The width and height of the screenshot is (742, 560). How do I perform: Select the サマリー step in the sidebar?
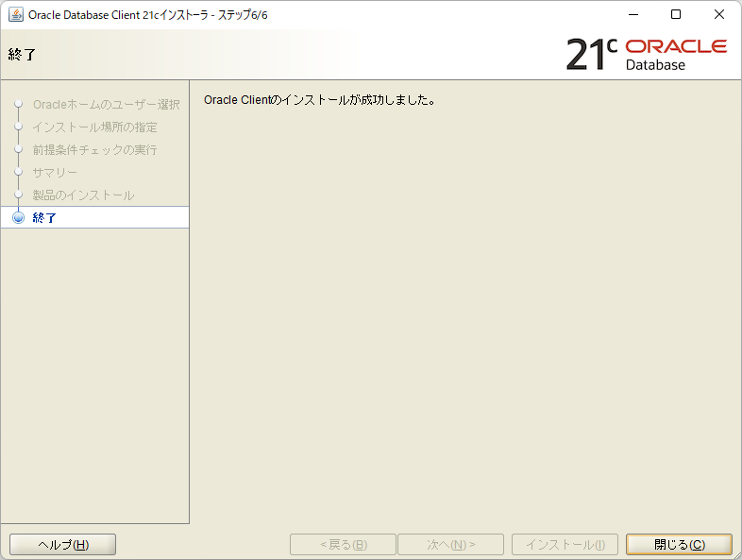pos(55,172)
